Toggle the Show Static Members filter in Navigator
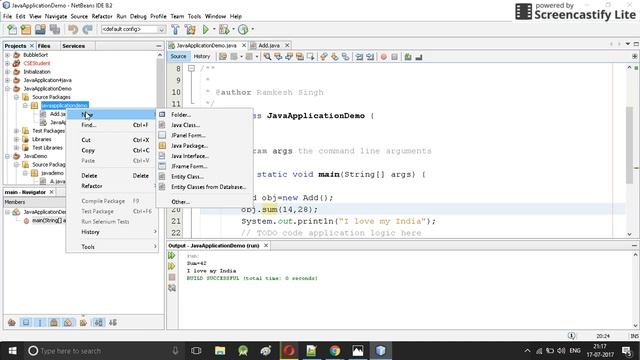 click(x=40, y=322)
